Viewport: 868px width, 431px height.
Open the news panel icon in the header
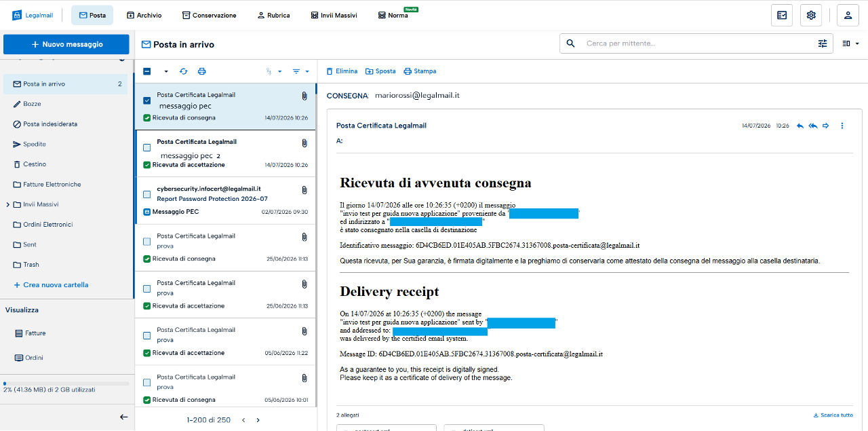(x=782, y=15)
